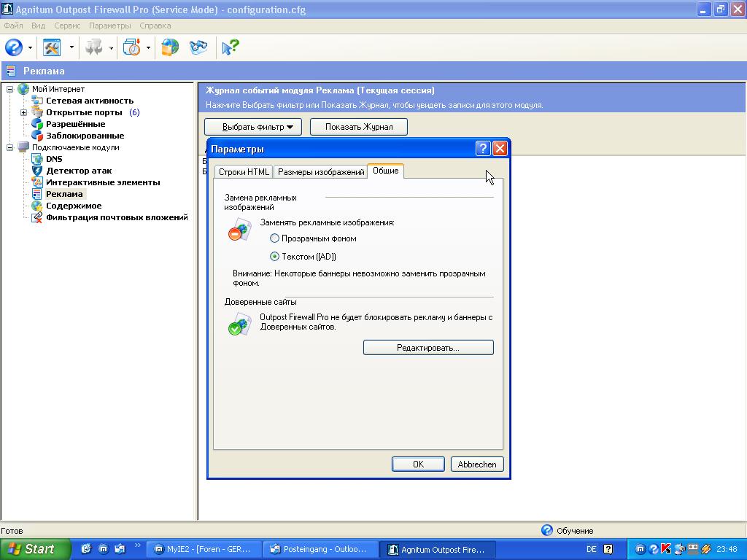Open the options tools toolbar icon
Screen dimensions: 747x560
[52, 47]
